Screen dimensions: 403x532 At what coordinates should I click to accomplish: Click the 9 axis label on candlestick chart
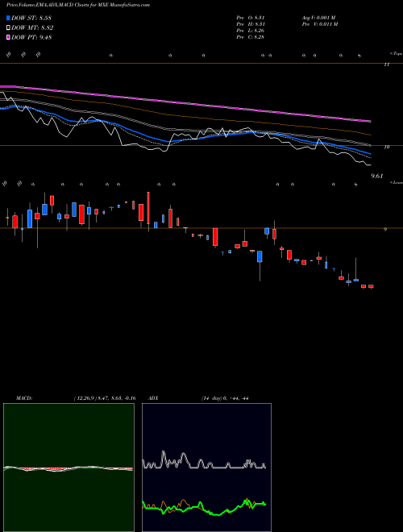coord(385,230)
